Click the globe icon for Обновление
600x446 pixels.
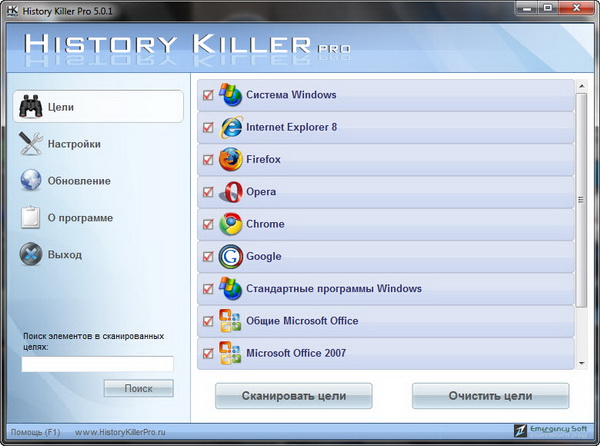click(x=32, y=181)
